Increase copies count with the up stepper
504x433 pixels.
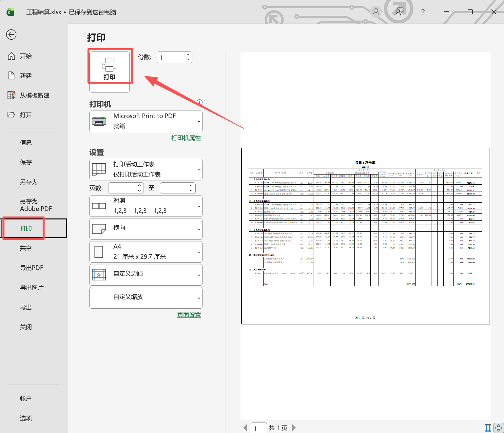(187, 54)
